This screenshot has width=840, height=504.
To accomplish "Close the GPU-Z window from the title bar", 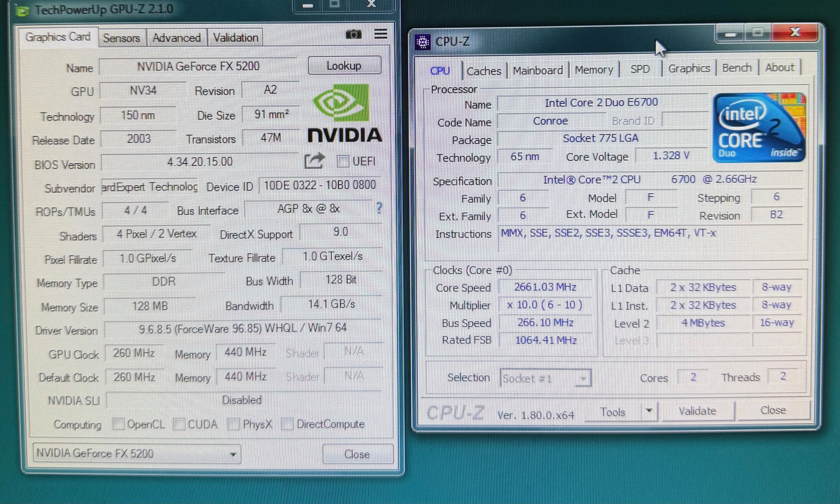I will point(372,5).
